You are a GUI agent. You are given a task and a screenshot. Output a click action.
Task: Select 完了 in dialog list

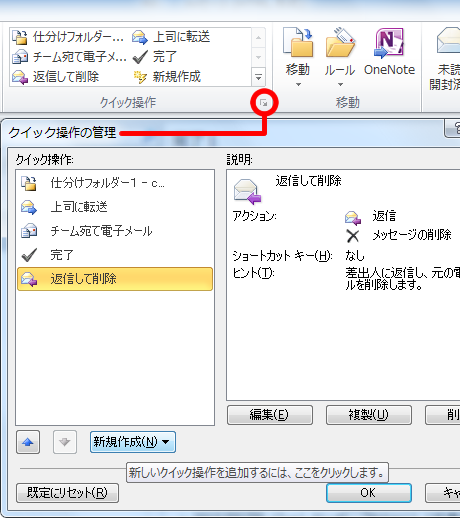click(115, 255)
